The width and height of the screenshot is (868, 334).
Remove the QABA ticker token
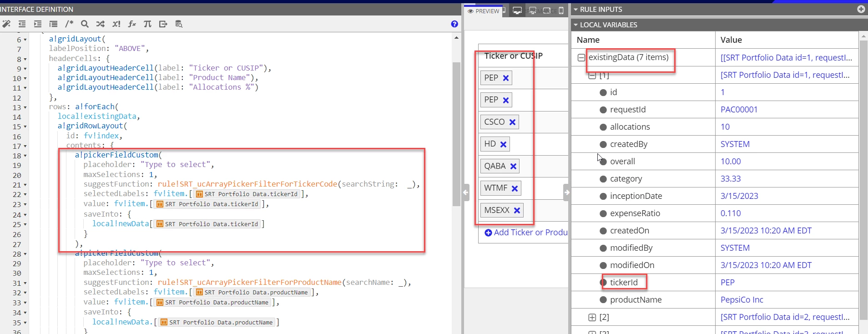(x=513, y=167)
